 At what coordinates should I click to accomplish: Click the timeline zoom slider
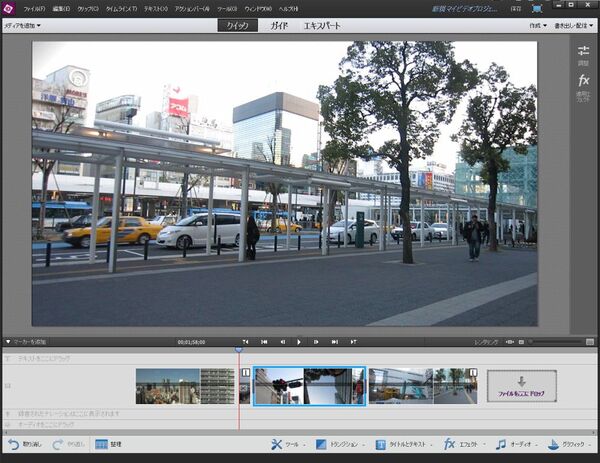click(x=555, y=342)
